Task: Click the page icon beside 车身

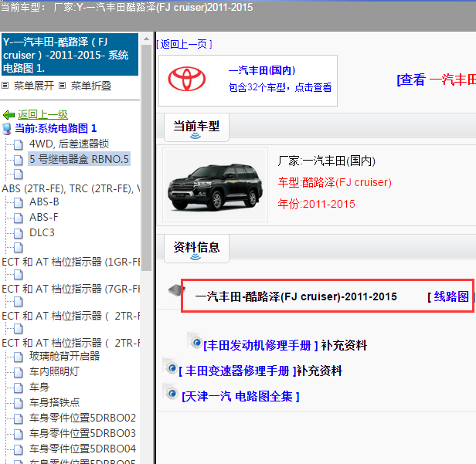Action: (19, 388)
